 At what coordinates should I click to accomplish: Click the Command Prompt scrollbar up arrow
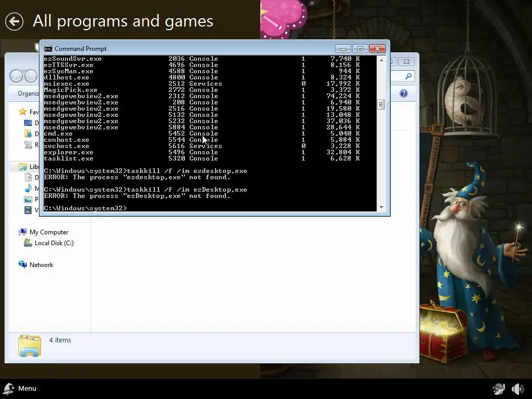pyautogui.click(x=381, y=60)
